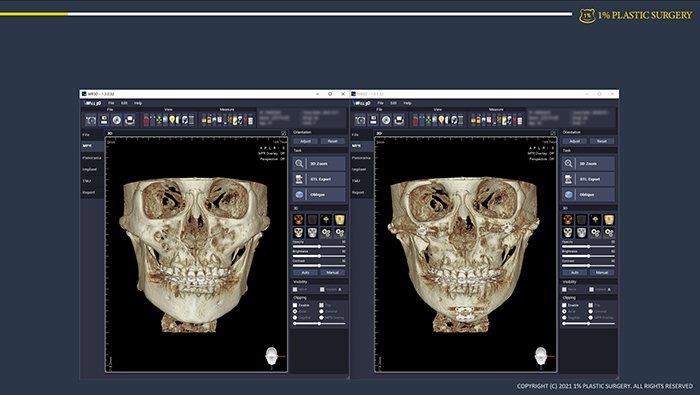The height and width of the screenshot is (395, 700).
Task: Toggle the Implant visibility checkbox in left window
Action: coord(322,290)
